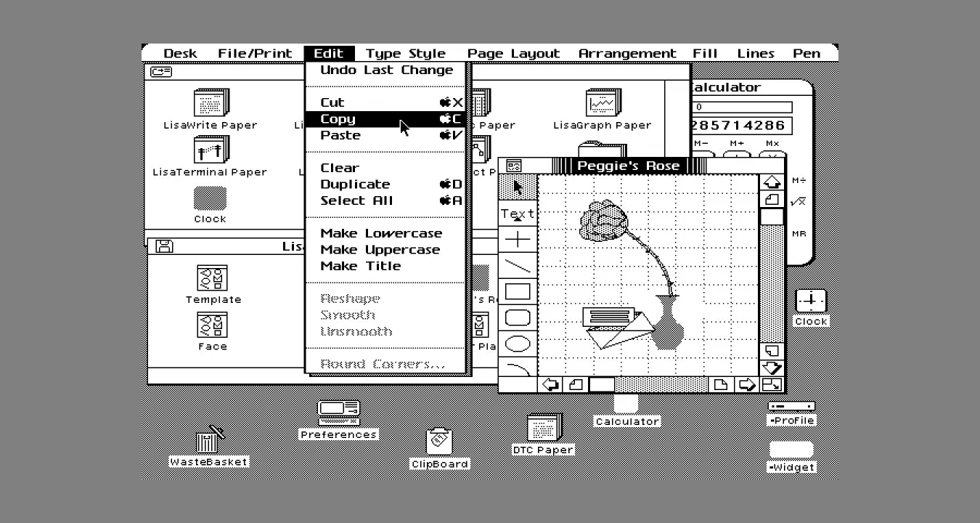Image resolution: width=980 pixels, height=523 pixels.
Task: Click vertical page-up button in Peggie's Rose
Action: pyautogui.click(x=772, y=199)
